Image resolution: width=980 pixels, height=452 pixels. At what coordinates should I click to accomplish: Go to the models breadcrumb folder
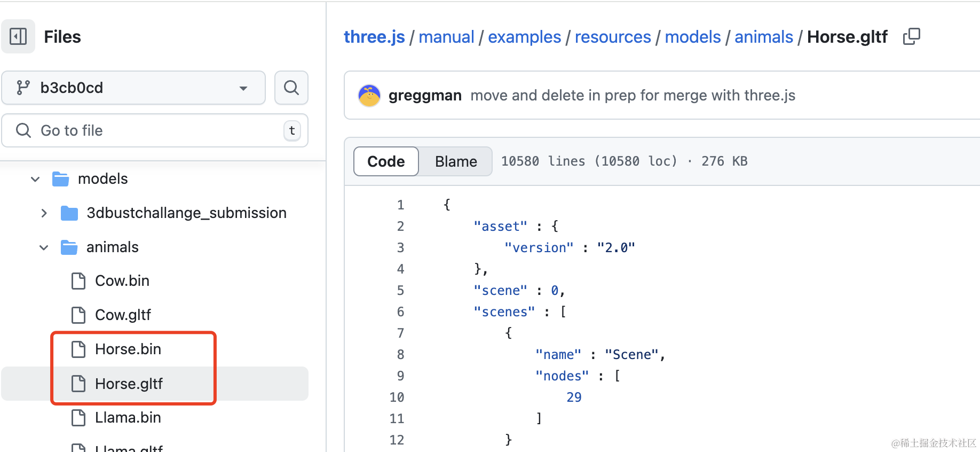[693, 37]
